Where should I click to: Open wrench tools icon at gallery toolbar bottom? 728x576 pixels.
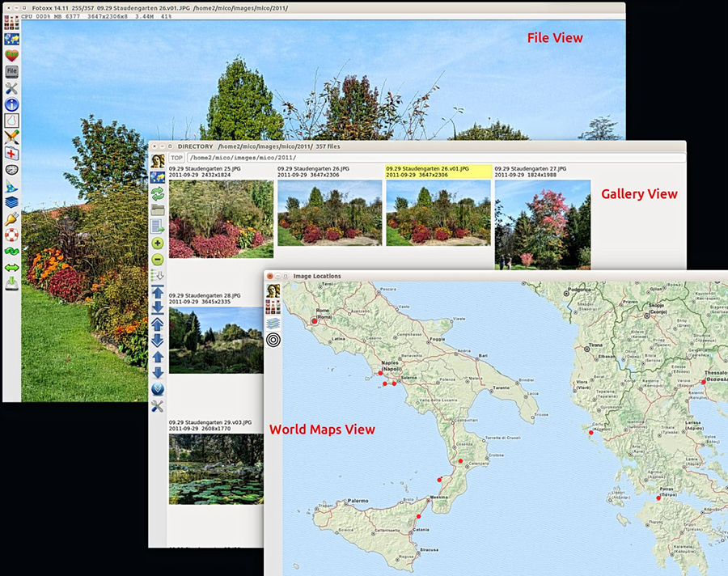(x=158, y=406)
